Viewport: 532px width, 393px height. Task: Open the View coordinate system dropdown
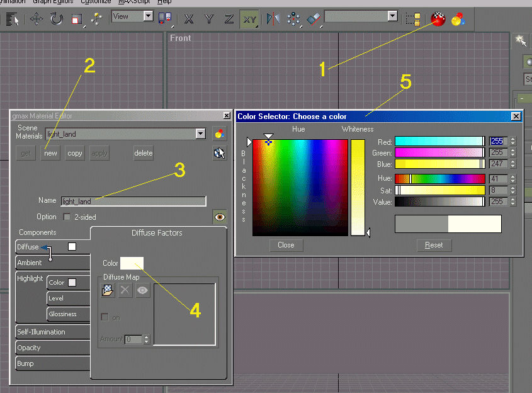[x=148, y=16]
